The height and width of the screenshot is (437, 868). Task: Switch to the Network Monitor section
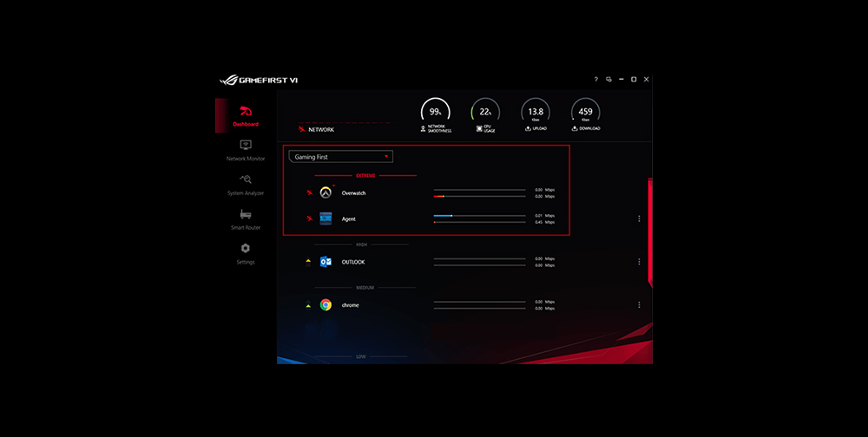(x=246, y=150)
